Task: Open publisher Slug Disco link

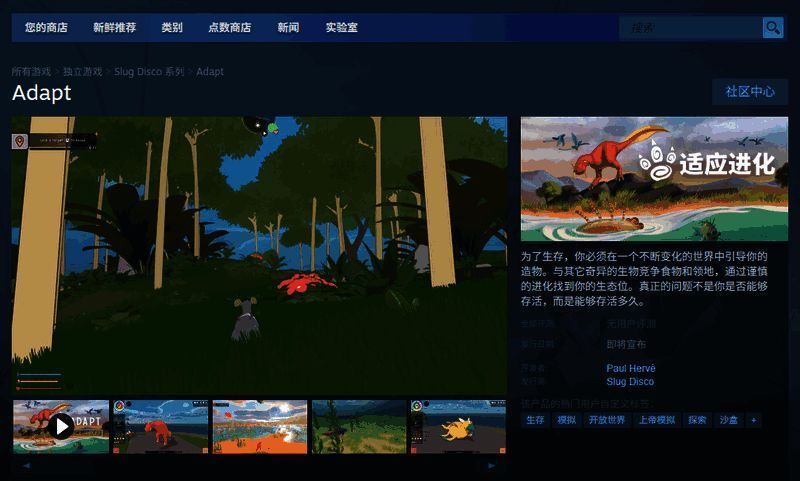Action: point(630,382)
